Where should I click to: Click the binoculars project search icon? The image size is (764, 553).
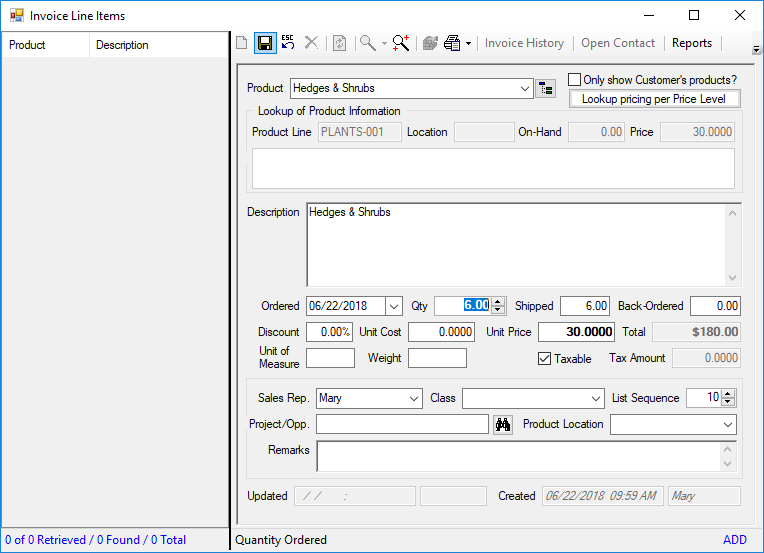[503, 424]
